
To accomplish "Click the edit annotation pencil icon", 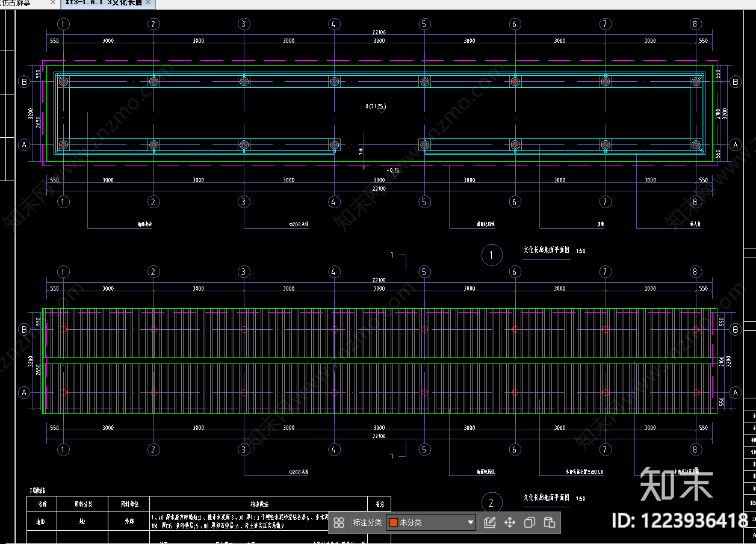I will (489, 522).
